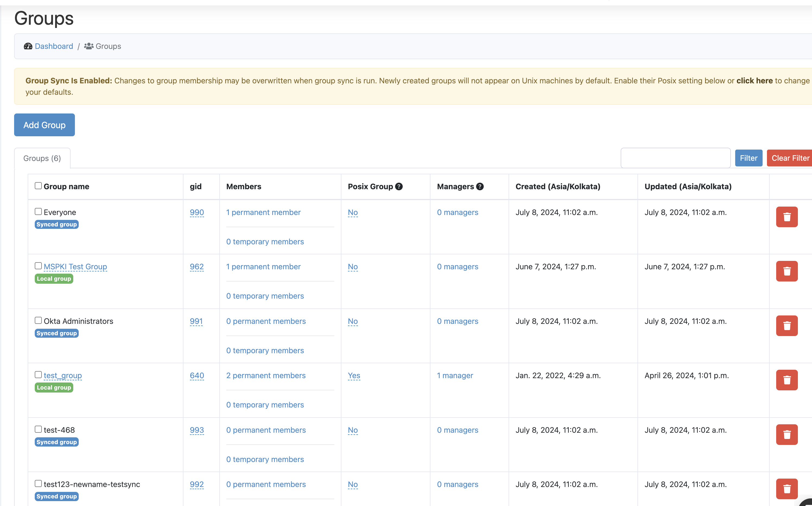
Task: Open Everyone's 0 temporary members link
Action: [265, 242]
